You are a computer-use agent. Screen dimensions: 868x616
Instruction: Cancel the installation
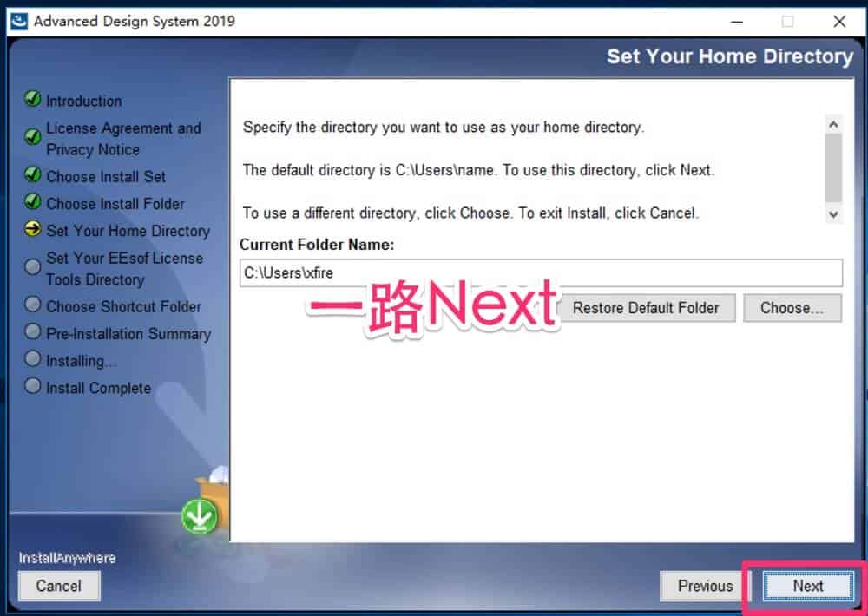pyautogui.click(x=59, y=586)
